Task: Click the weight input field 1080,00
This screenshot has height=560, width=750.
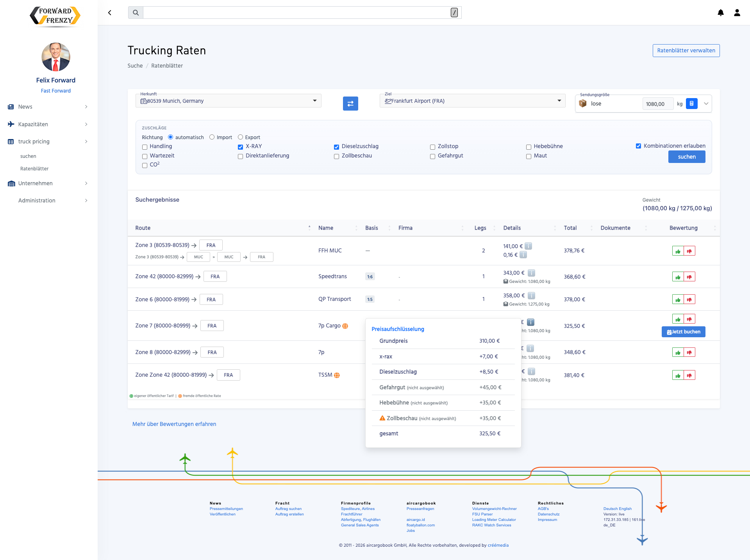Action: point(657,104)
